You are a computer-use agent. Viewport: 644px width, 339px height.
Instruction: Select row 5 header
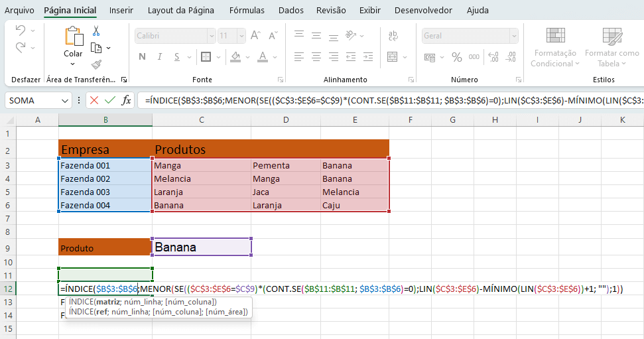pyautogui.click(x=7, y=192)
